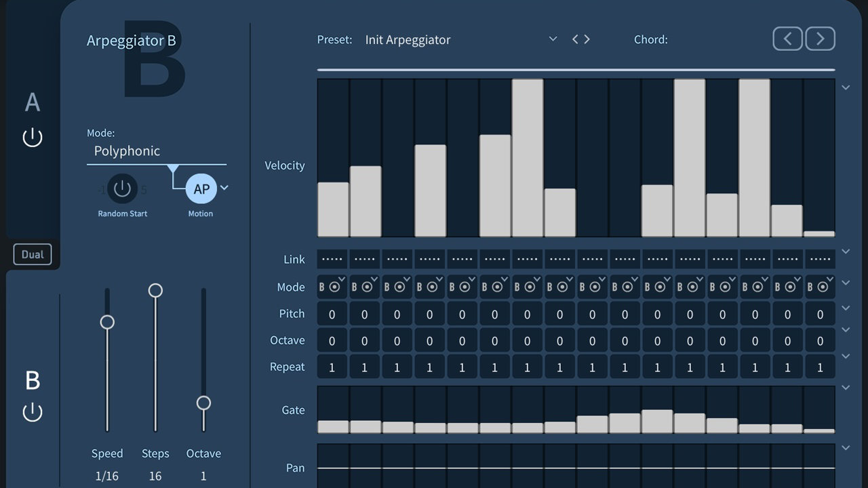Click last step Link dots cell
This screenshot has width=868, height=488.
821,259
